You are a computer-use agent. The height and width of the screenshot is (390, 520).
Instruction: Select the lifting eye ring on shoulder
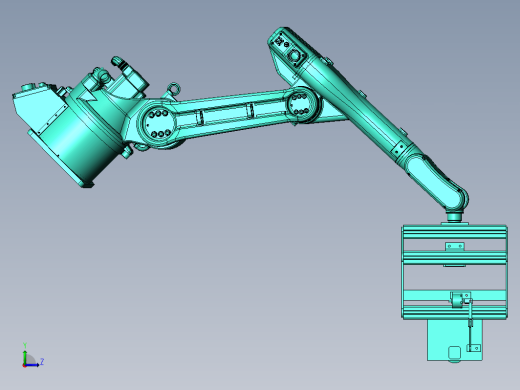[x=174, y=89]
